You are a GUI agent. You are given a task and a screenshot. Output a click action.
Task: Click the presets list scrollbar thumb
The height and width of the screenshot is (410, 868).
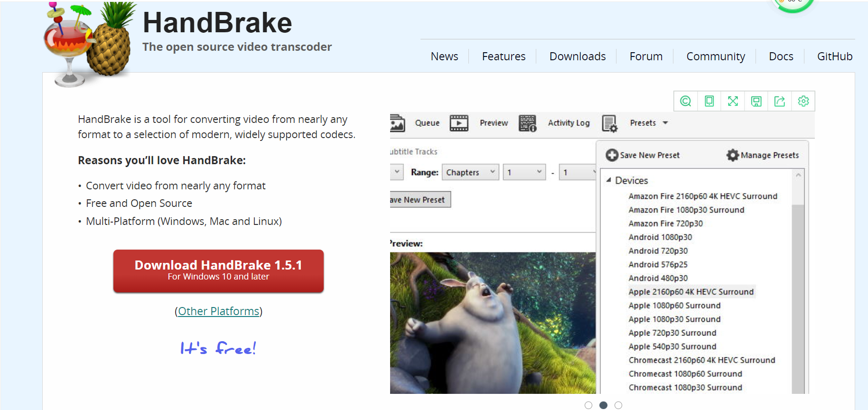(798, 299)
